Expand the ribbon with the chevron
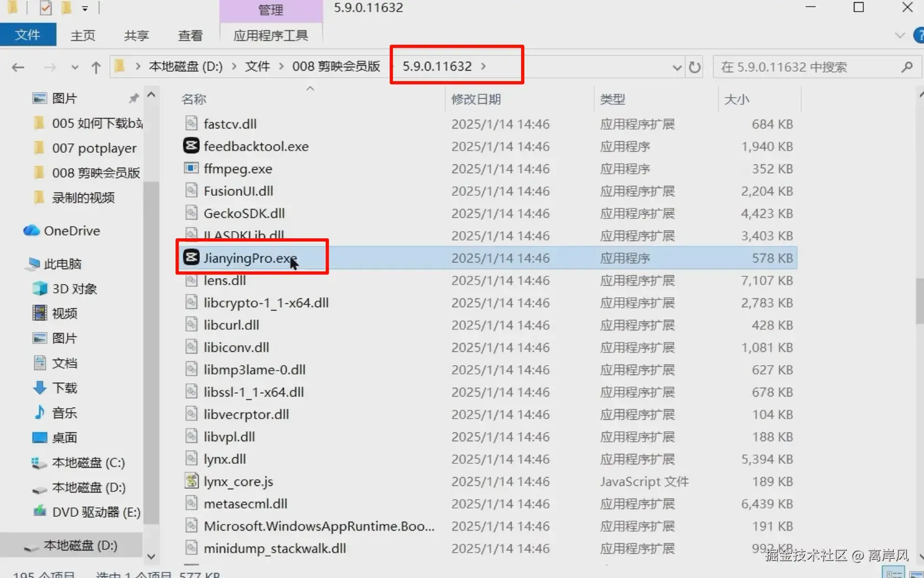Viewport: 924px width, 578px height. click(x=900, y=35)
